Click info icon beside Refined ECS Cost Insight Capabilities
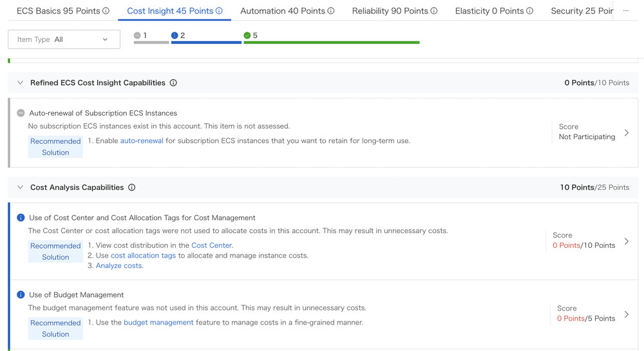644x351 pixels. (173, 83)
